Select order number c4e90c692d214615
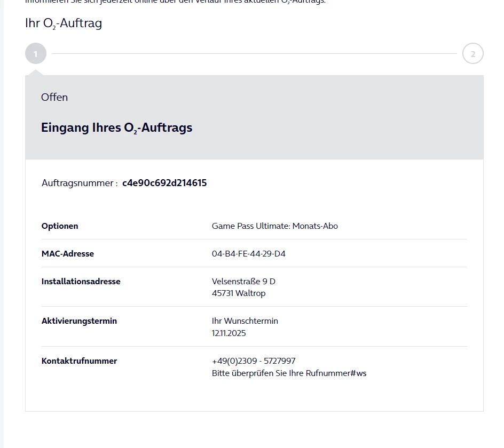The height and width of the screenshot is (448, 504). click(x=164, y=183)
